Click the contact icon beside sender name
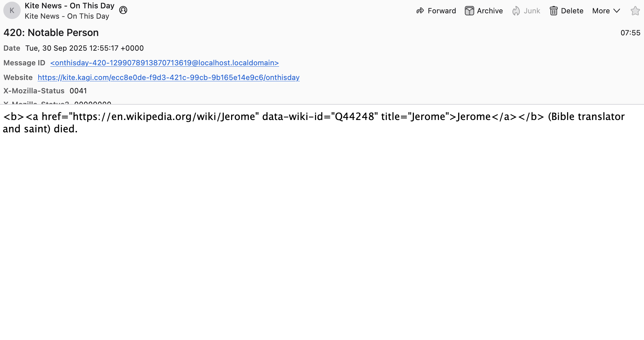 tap(123, 10)
